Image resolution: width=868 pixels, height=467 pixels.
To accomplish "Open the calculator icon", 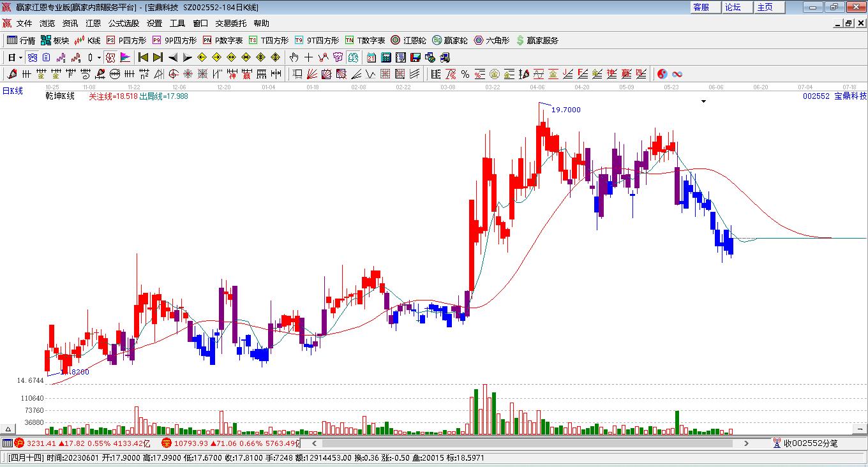I will pos(386,57).
